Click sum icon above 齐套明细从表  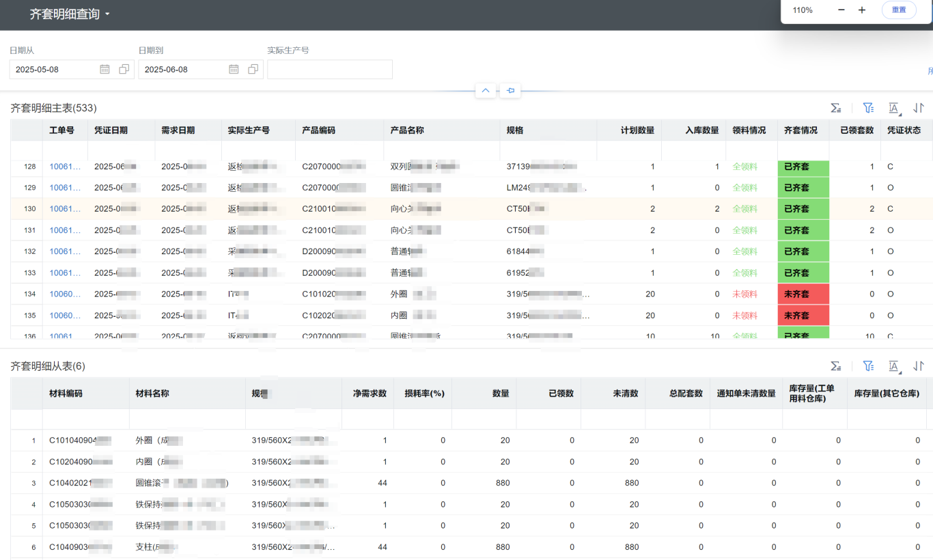coord(835,366)
